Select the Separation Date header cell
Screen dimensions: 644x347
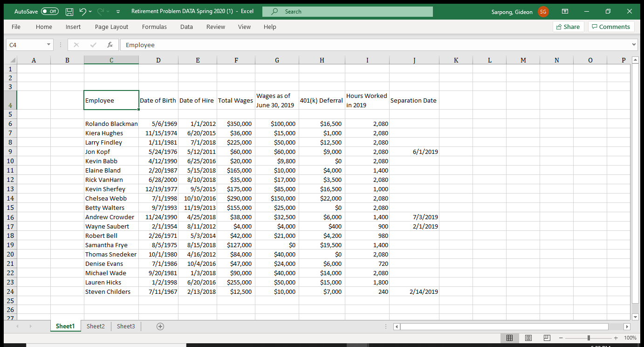414,100
